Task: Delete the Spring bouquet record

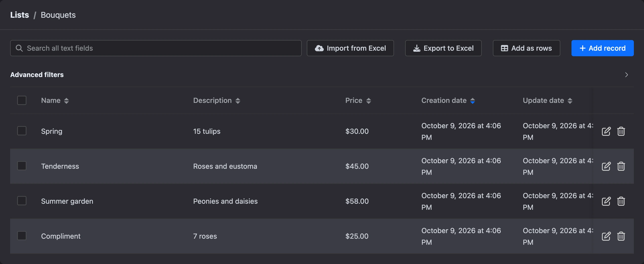Action: tap(621, 131)
